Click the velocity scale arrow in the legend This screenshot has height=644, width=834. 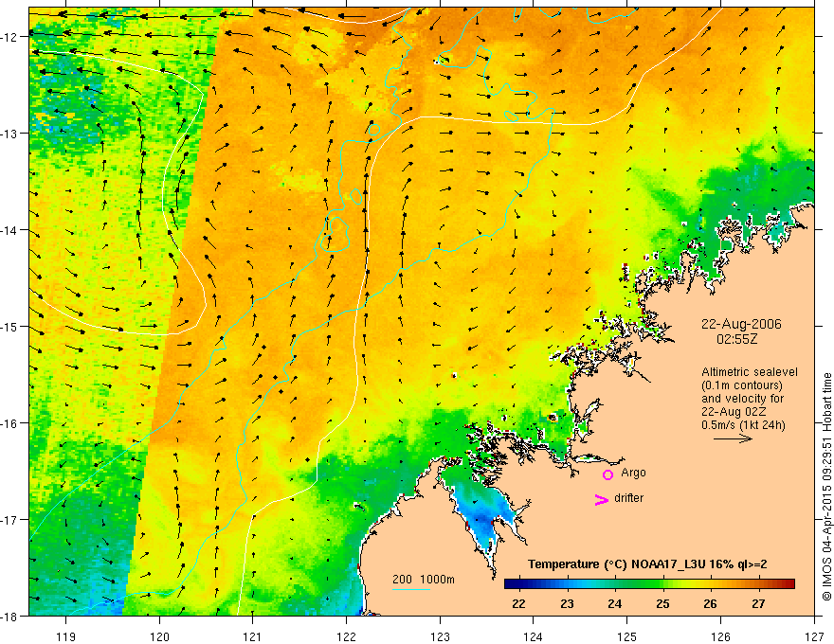733,438
